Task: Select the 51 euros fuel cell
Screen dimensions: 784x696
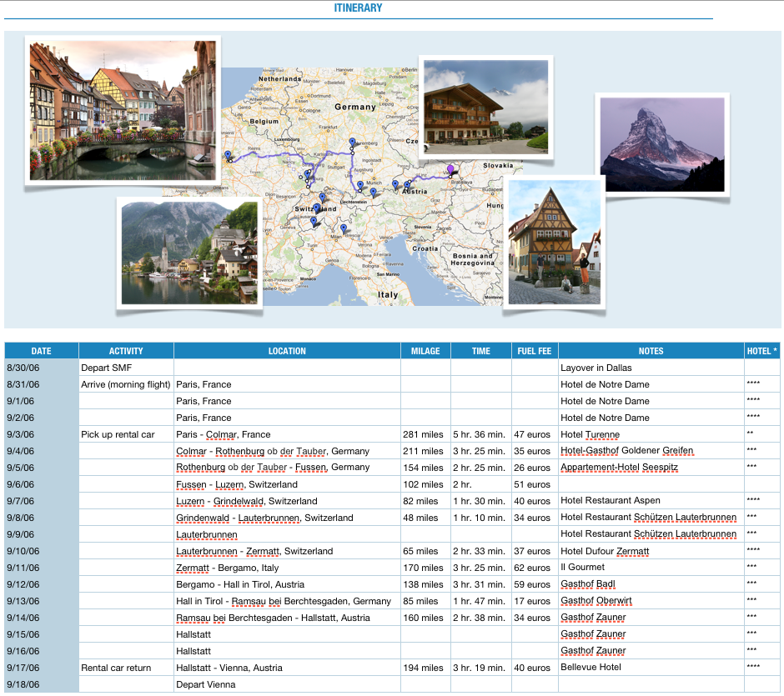Action: click(x=535, y=484)
